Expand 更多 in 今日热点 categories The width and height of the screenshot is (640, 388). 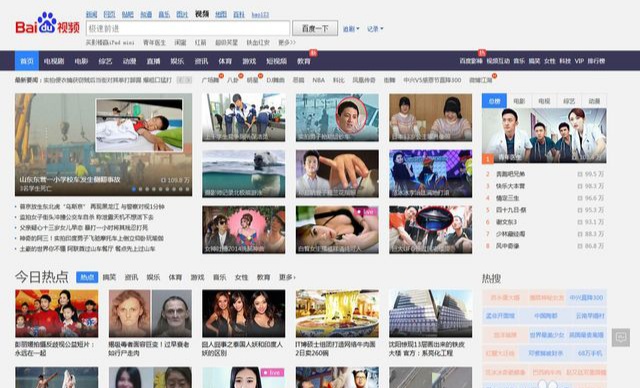click(287, 277)
